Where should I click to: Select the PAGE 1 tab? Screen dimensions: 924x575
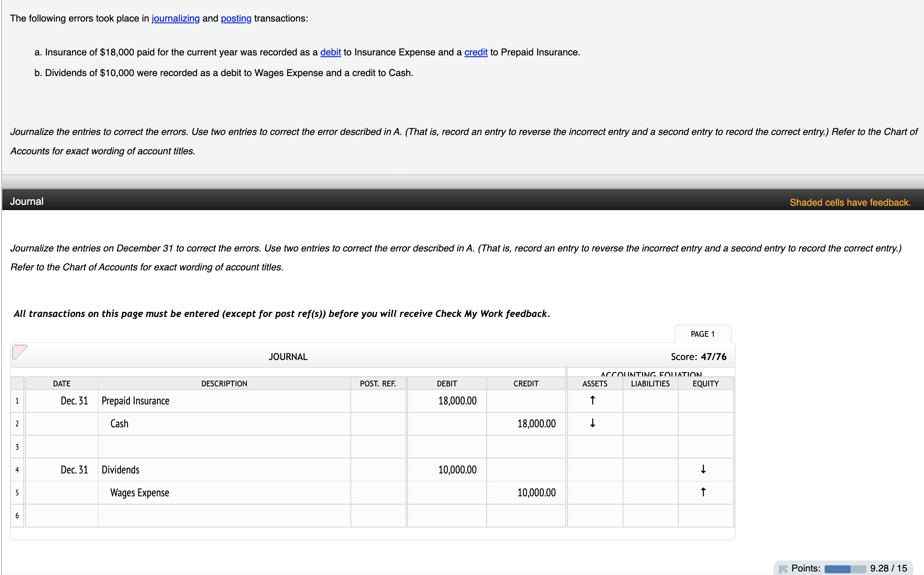point(702,334)
